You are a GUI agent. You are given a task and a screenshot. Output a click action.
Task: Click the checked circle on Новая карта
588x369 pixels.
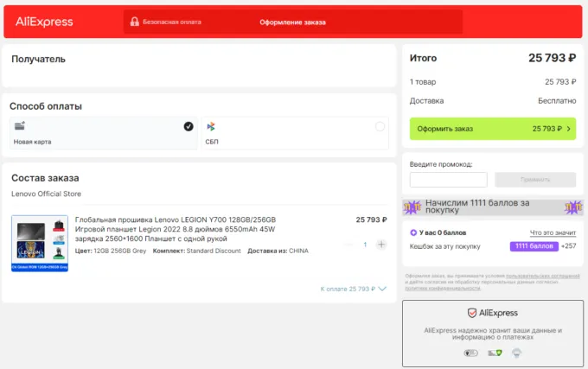[x=189, y=127]
